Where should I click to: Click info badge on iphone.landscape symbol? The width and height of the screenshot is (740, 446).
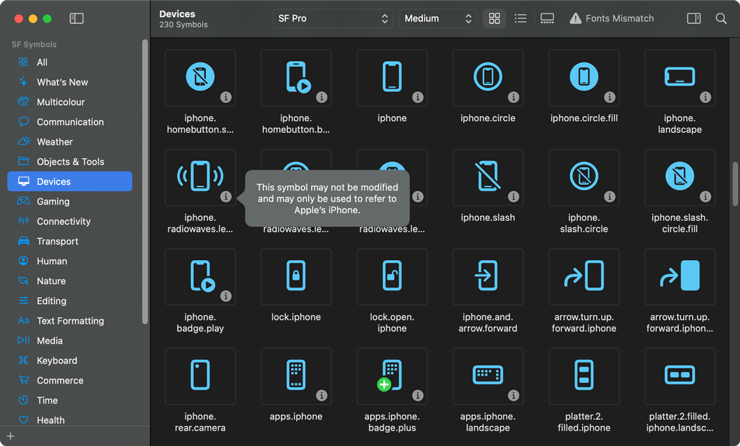click(x=705, y=97)
